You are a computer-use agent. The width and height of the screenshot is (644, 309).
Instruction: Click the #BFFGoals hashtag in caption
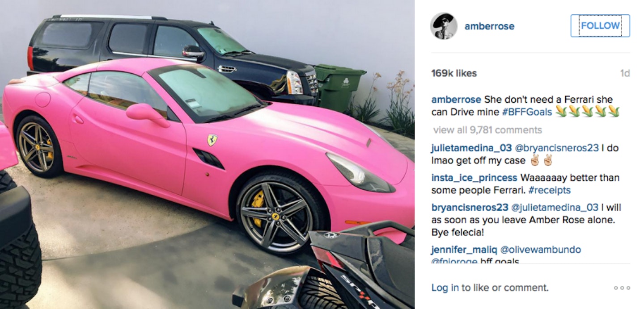[x=527, y=112]
